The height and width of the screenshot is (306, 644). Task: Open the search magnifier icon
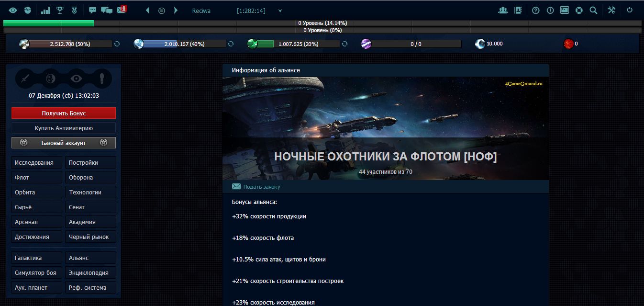[593, 10]
